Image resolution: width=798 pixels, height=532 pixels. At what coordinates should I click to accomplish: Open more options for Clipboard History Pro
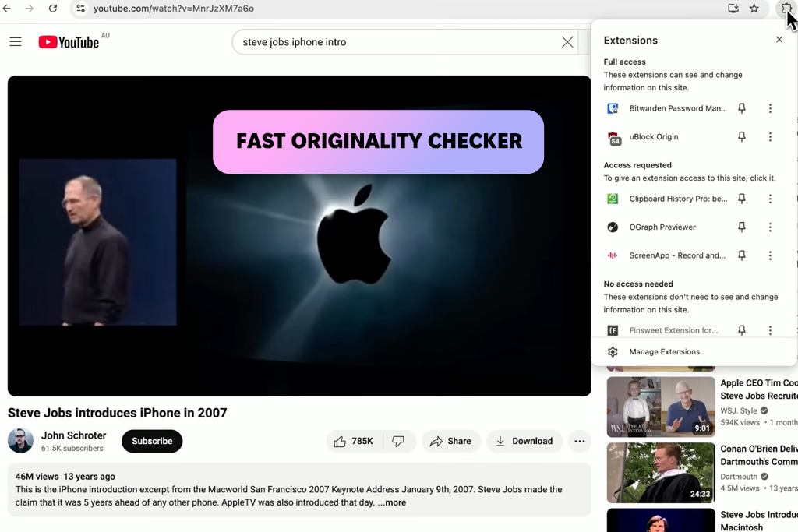click(770, 199)
